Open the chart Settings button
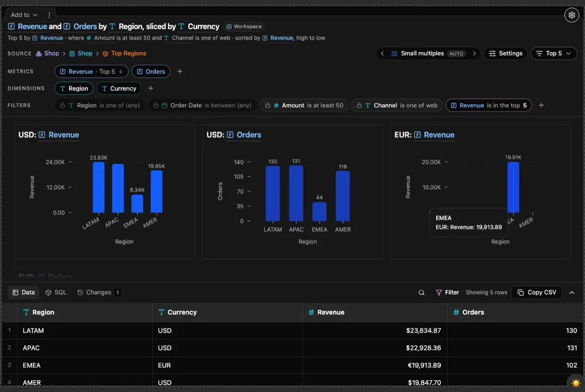The height and width of the screenshot is (392, 585). pos(506,53)
